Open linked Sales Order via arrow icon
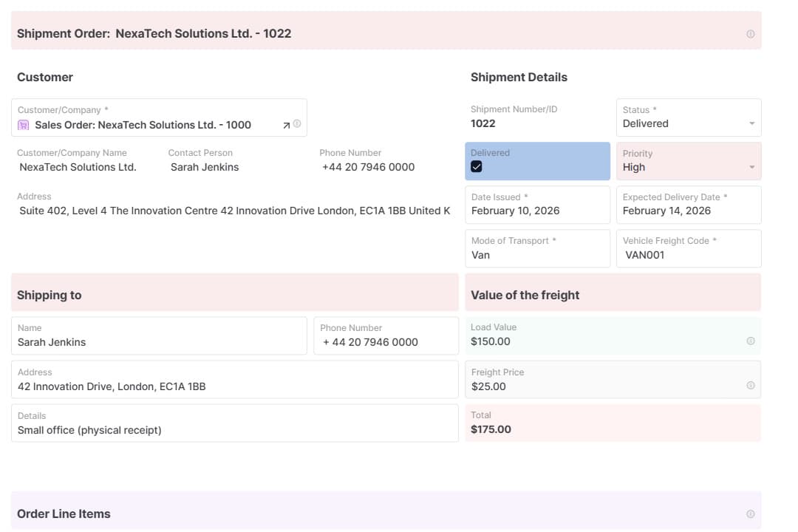Screen dimensions: 798x532 point(286,126)
